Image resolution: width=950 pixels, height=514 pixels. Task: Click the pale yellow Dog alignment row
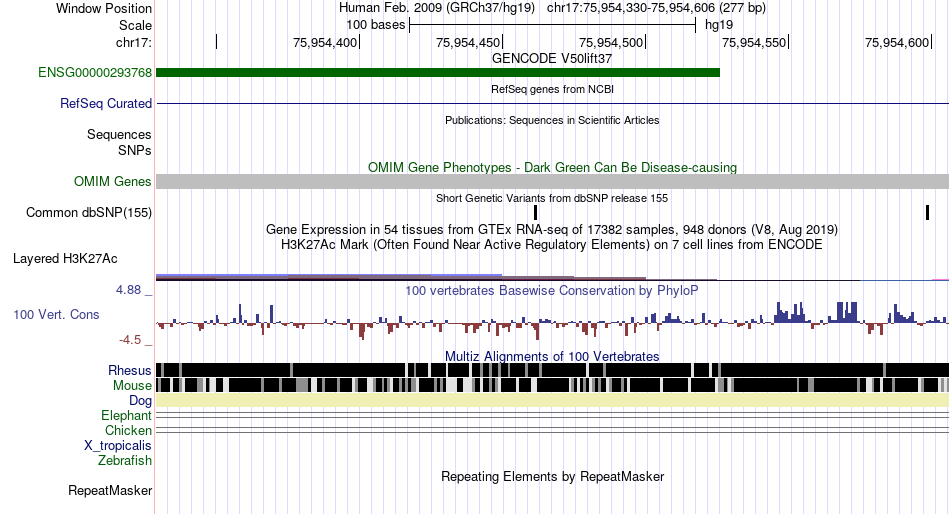point(552,401)
